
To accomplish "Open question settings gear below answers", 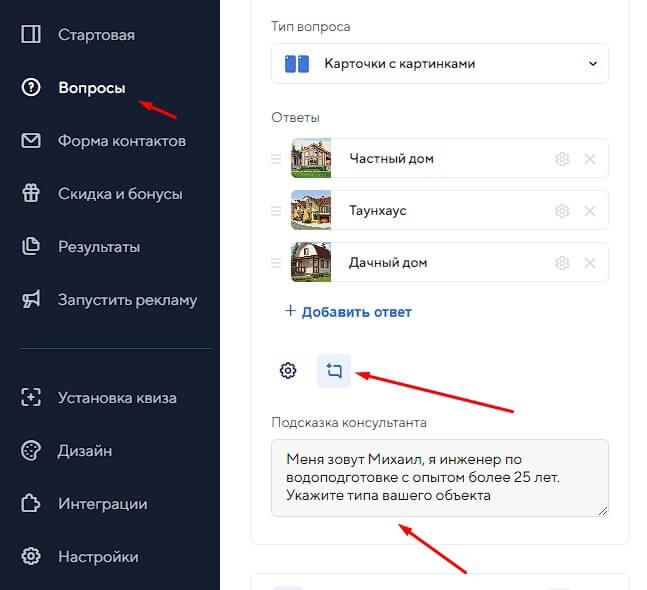I will [x=288, y=371].
